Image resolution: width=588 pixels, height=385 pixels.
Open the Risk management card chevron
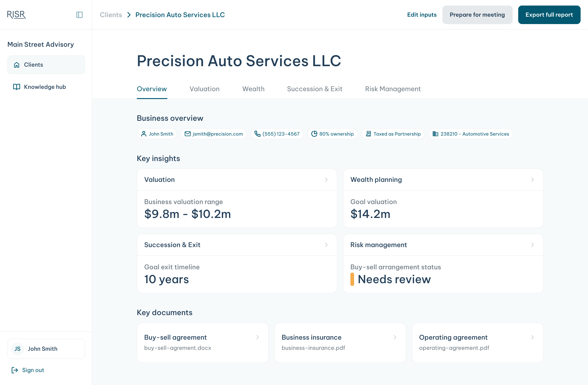click(x=532, y=245)
